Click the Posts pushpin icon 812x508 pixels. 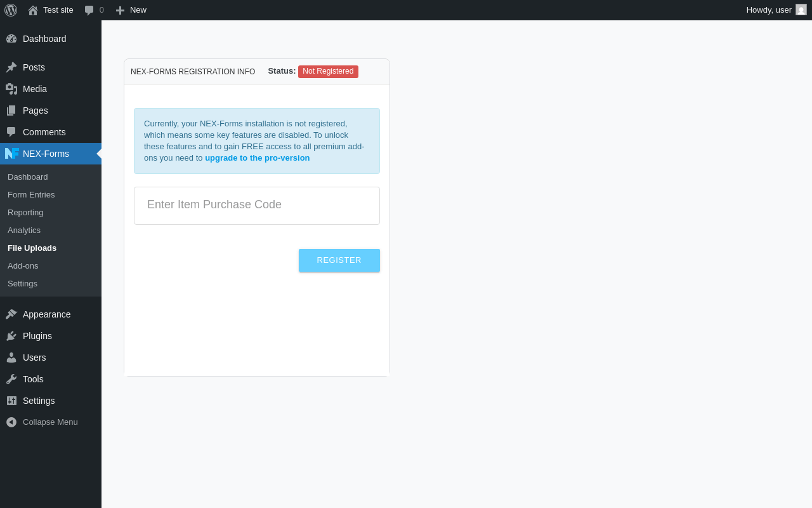tap(11, 67)
